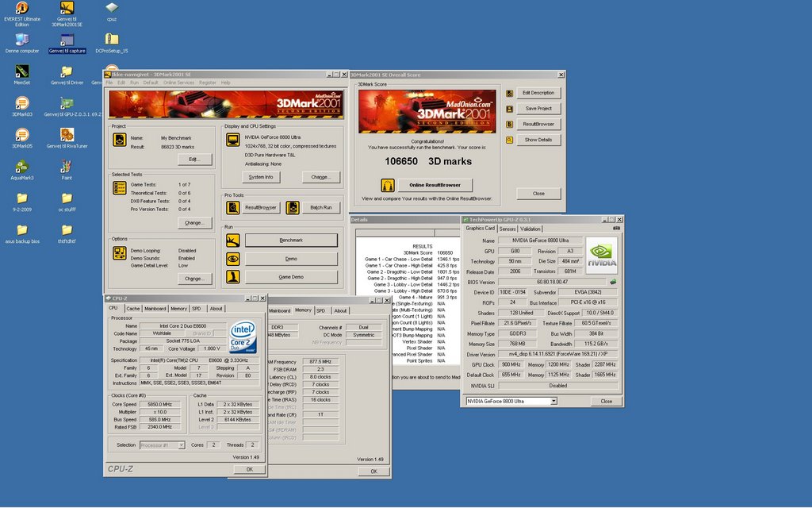Switch to Validation tab in GPU-Z
This screenshot has height=508, width=812.
point(530,229)
